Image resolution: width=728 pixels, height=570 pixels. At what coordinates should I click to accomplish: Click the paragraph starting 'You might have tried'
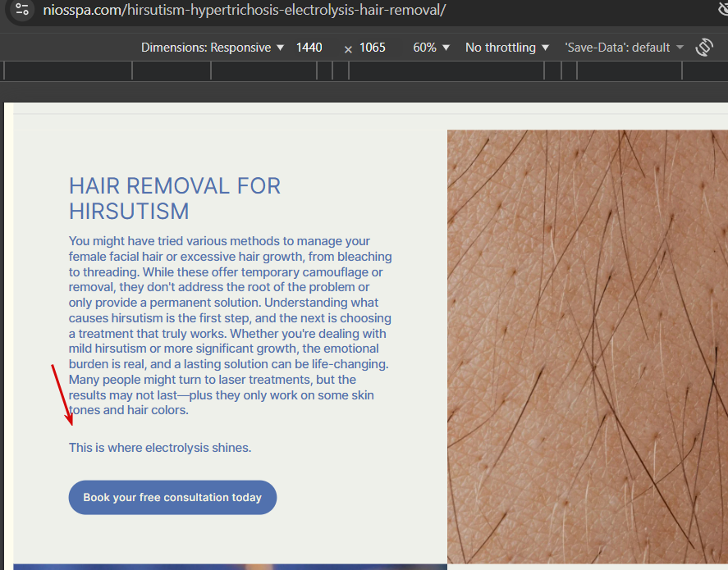[231, 326]
